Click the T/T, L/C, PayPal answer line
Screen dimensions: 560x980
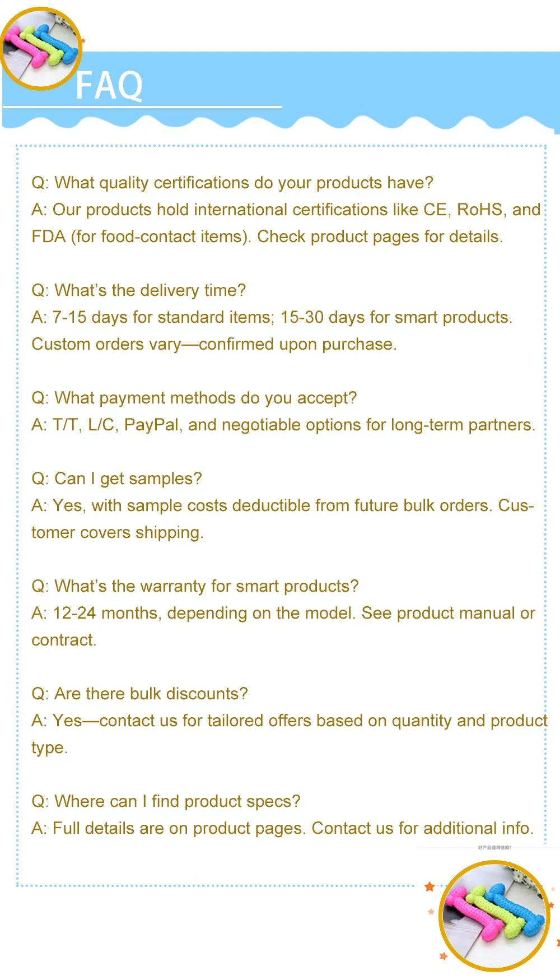tap(283, 425)
